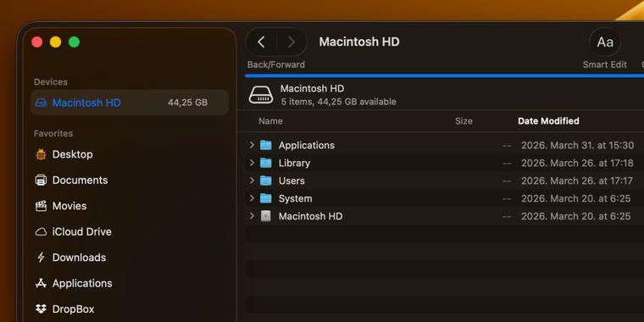The width and height of the screenshot is (644, 322).
Task: Select the Library folder name
Action: click(294, 163)
